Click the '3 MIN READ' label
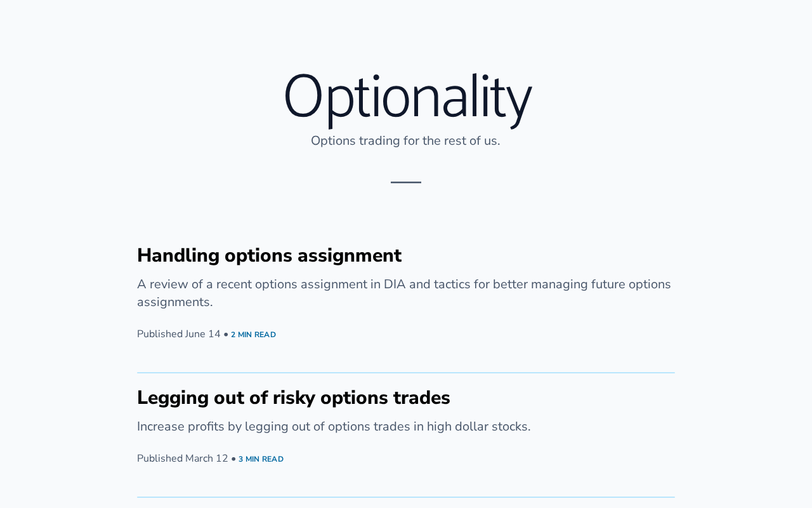Image resolution: width=812 pixels, height=508 pixels. click(x=261, y=459)
